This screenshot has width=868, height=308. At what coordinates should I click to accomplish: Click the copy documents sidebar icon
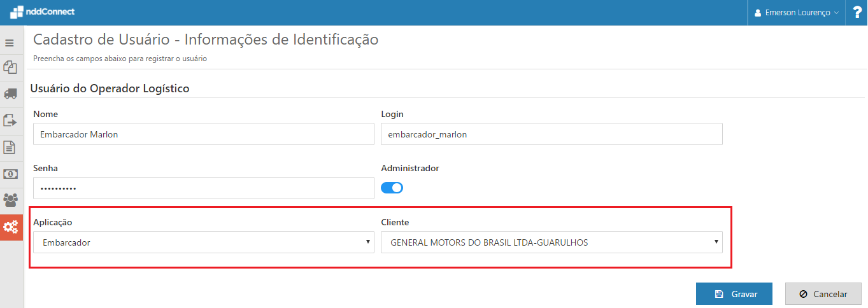(10, 67)
